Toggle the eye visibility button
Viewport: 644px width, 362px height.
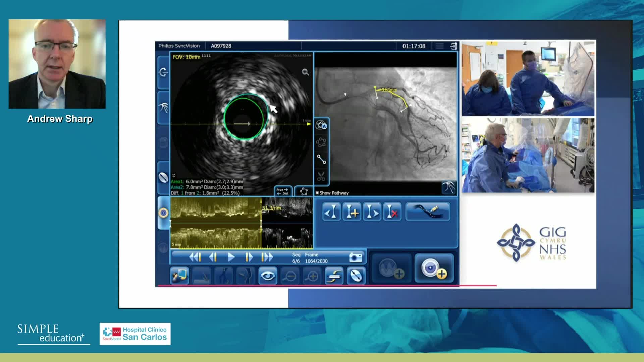pyautogui.click(x=267, y=276)
